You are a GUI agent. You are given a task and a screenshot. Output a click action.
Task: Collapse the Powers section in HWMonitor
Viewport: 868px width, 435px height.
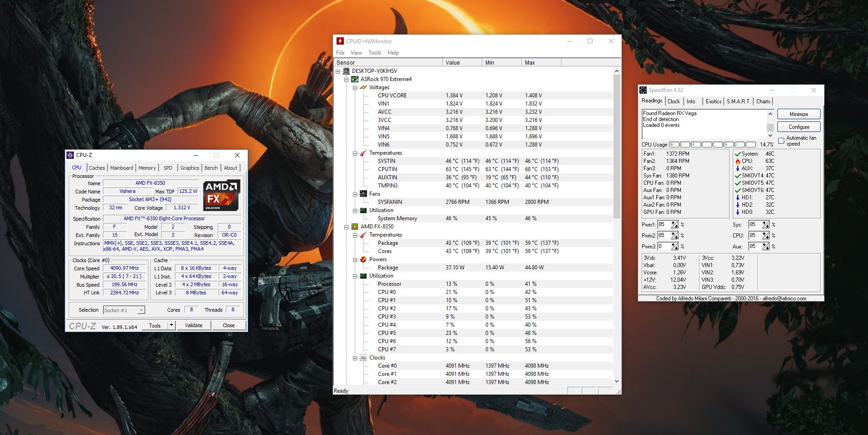click(355, 260)
